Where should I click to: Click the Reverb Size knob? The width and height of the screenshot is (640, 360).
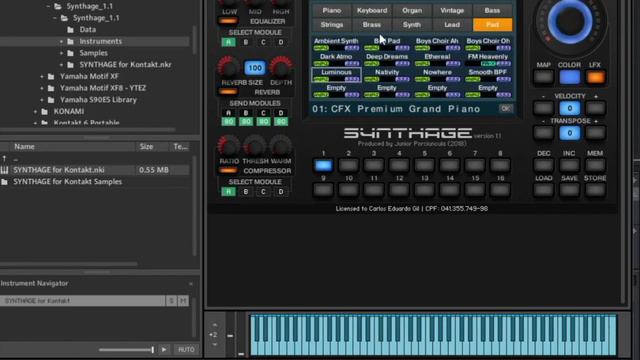228,67
